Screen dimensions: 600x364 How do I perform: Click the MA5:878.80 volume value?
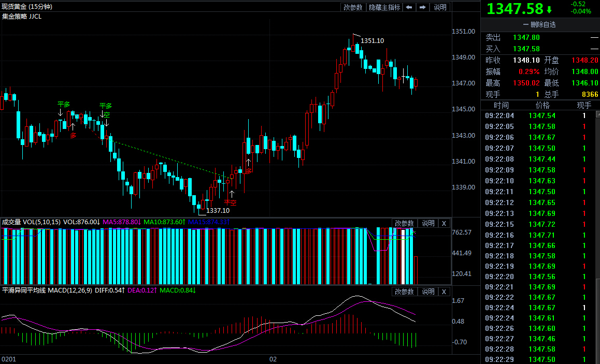[x=122, y=222]
